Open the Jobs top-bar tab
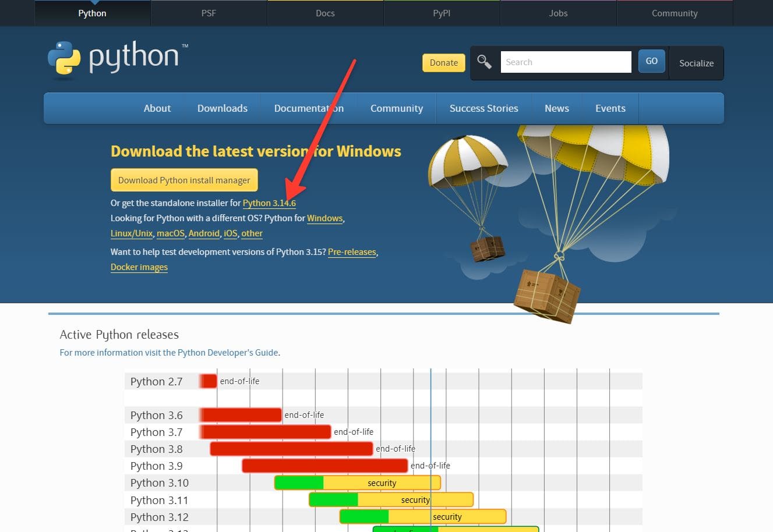This screenshot has width=773, height=532. click(x=558, y=13)
